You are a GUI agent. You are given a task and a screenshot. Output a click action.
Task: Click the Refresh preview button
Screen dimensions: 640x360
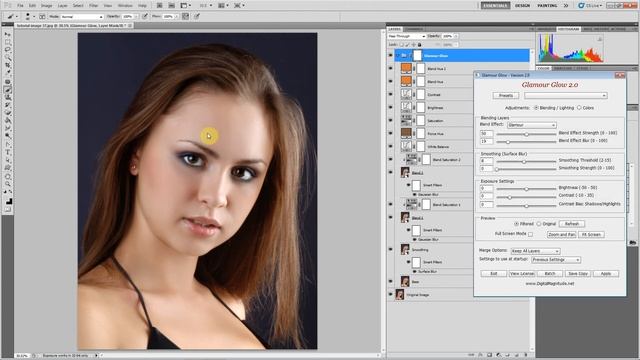click(x=572, y=224)
